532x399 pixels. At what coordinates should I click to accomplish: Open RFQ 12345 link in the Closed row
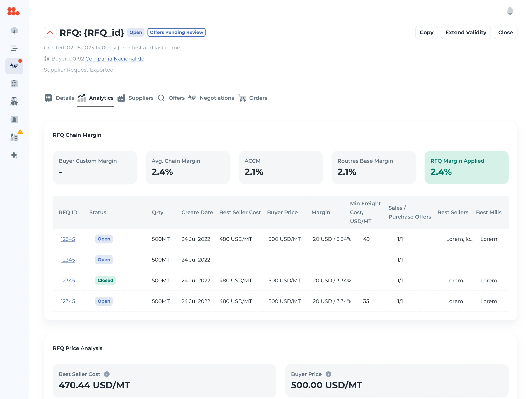coord(68,280)
